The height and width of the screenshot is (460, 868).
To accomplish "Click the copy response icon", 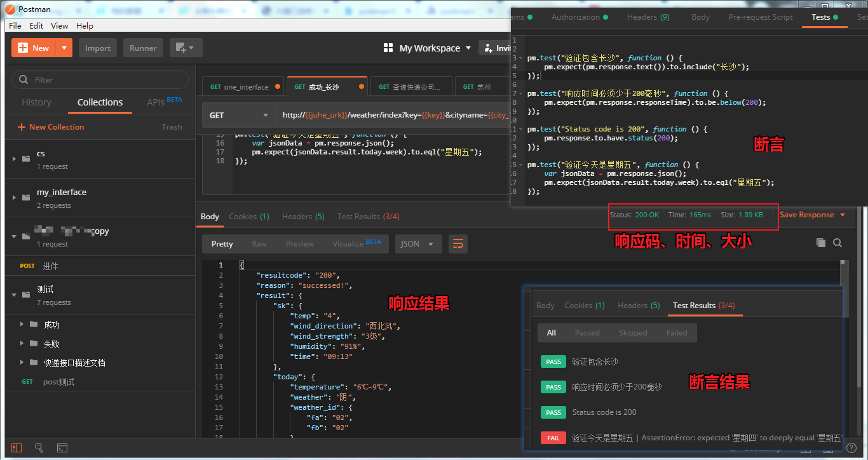I will (x=821, y=243).
